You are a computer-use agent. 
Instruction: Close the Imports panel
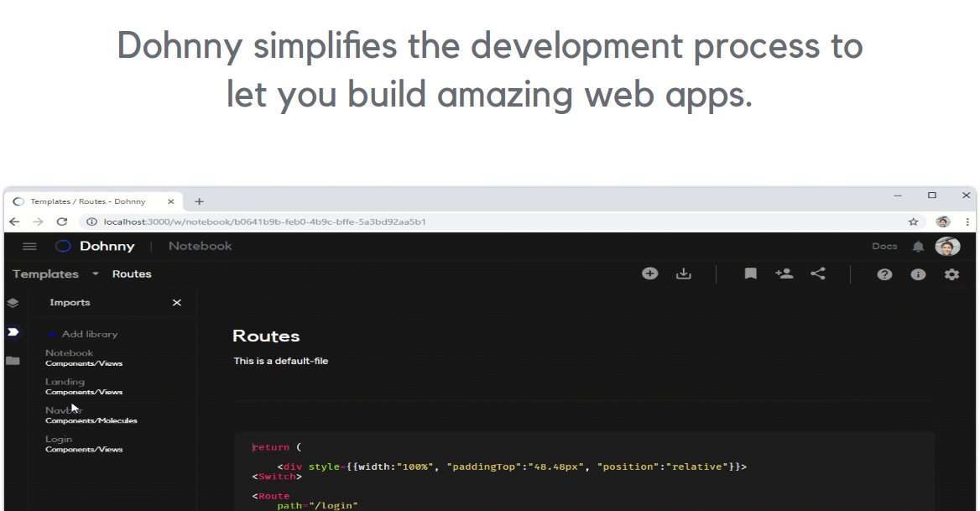(177, 302)
